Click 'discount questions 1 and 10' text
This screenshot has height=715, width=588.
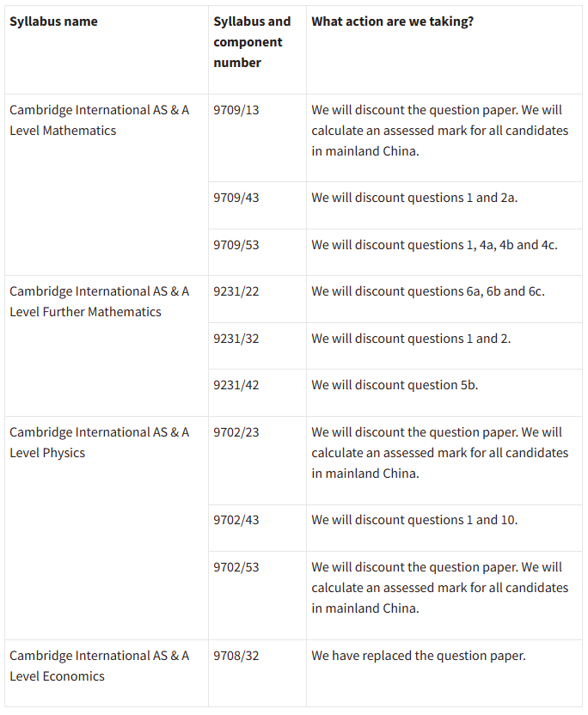tap(436, 520)
